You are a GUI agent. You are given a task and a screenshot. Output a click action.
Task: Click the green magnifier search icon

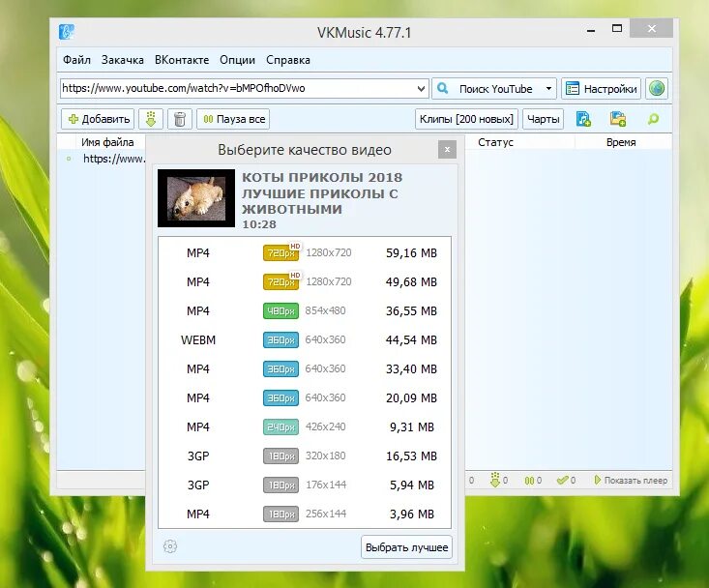tap(653, 119)
